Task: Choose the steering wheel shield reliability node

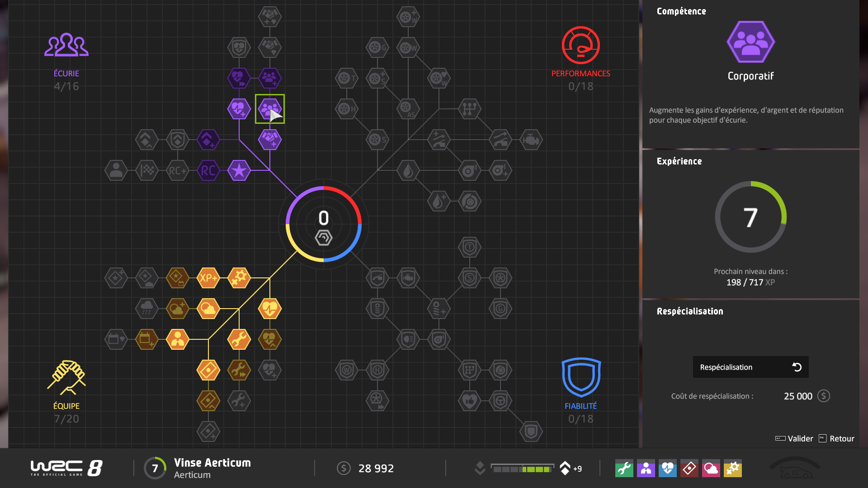Action: pyautogui.click(x=500, y=401)
